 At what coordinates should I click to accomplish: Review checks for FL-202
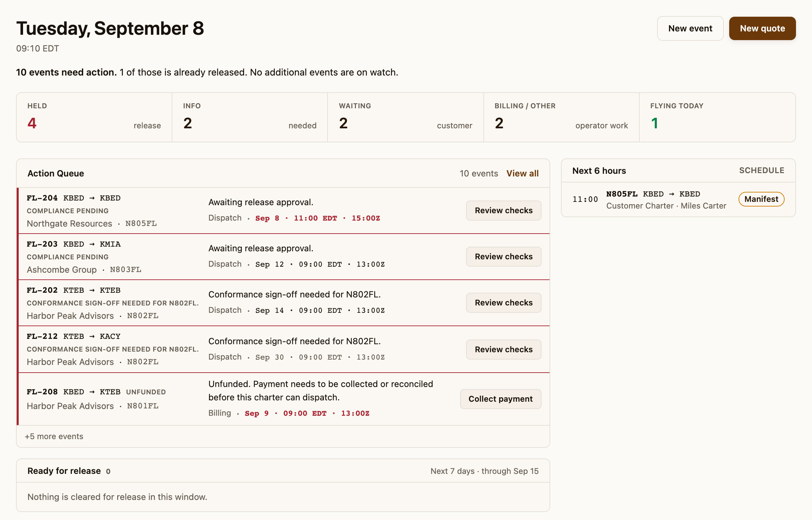(503, 302)
